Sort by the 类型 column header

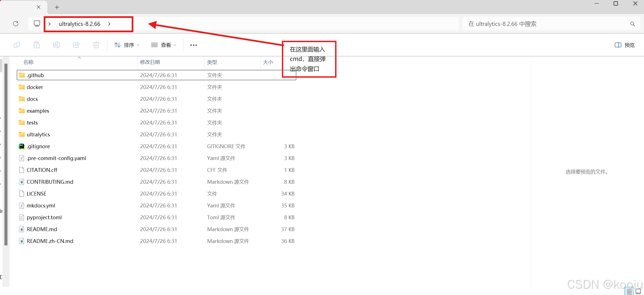pos(212,62)
